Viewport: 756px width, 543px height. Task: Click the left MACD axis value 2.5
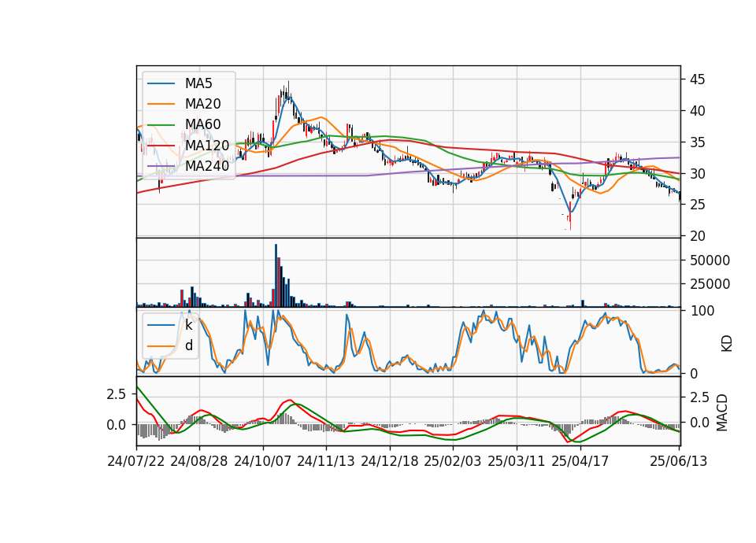[116, 394]
